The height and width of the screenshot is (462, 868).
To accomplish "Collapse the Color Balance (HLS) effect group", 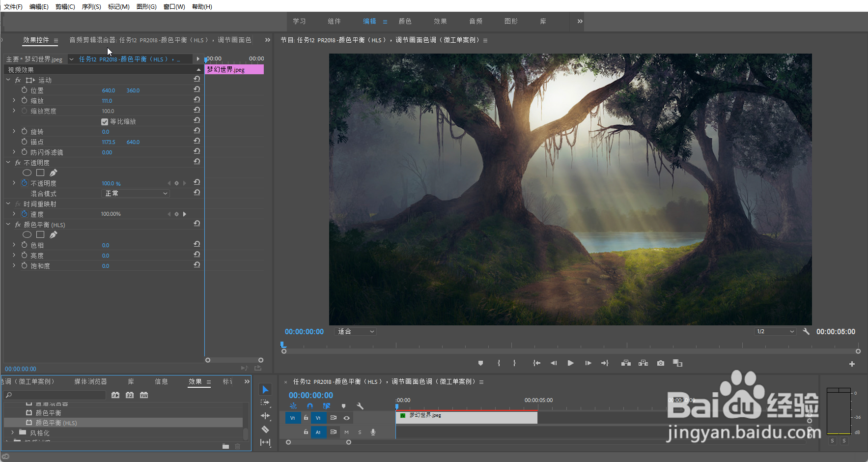I will 8,224.
